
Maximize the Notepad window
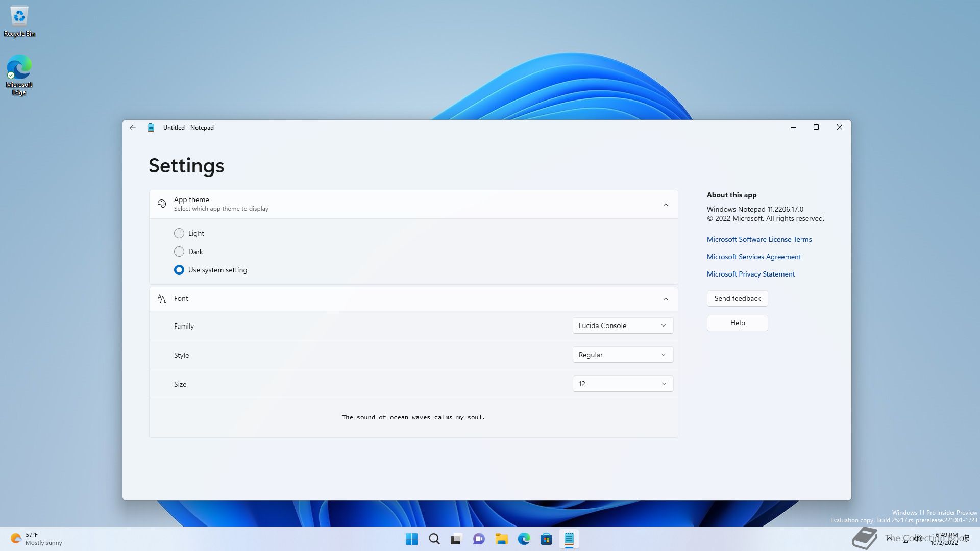[x=816, y=128]
